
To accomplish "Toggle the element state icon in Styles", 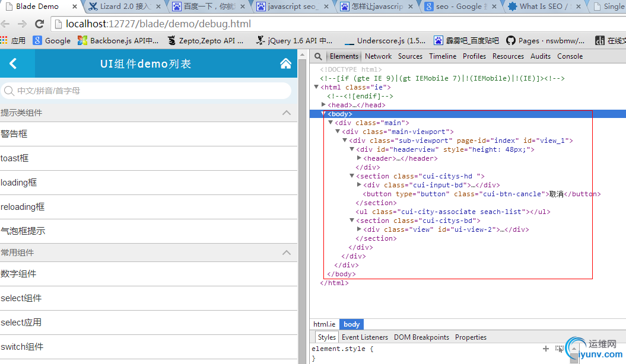I will pos(559,349).
